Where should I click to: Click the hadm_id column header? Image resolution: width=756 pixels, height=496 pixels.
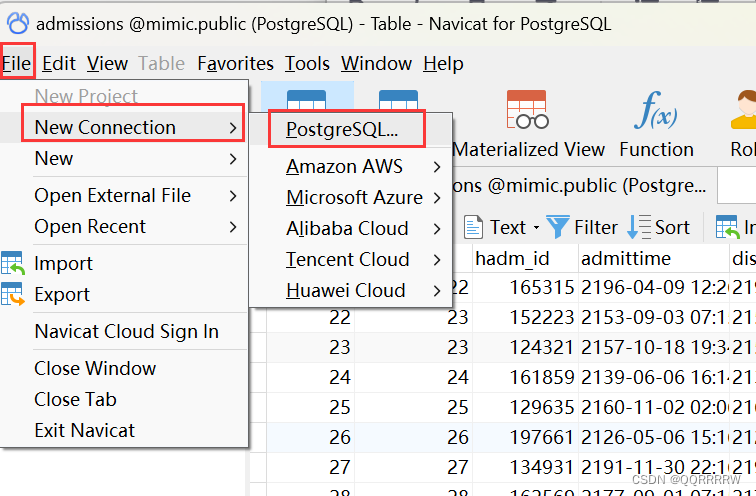(525, 259)
